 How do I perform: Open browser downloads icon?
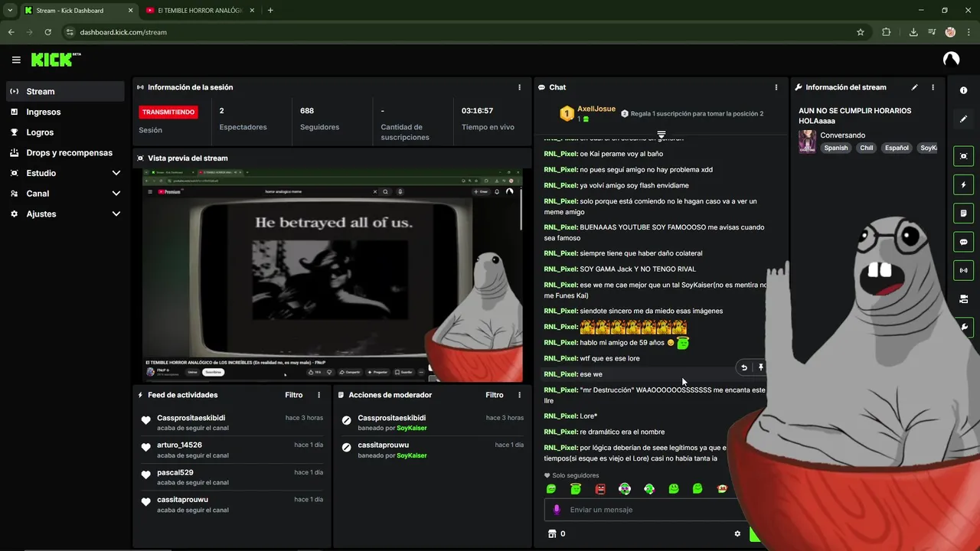point(913,32)
